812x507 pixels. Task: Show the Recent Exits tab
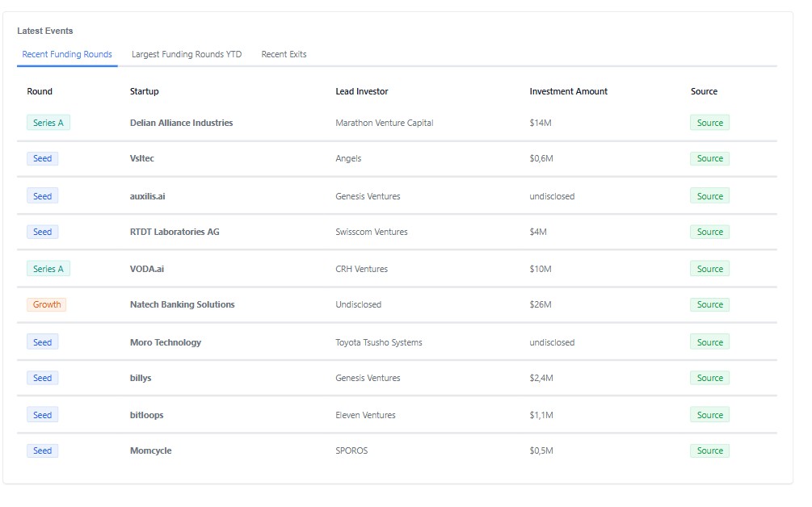(284, 54)
